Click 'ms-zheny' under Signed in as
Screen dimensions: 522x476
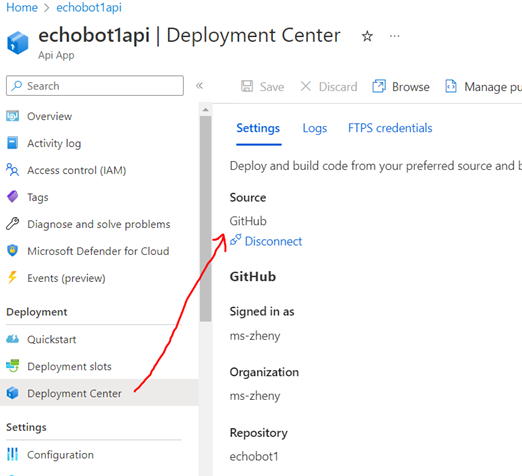(x=255, y=336)
